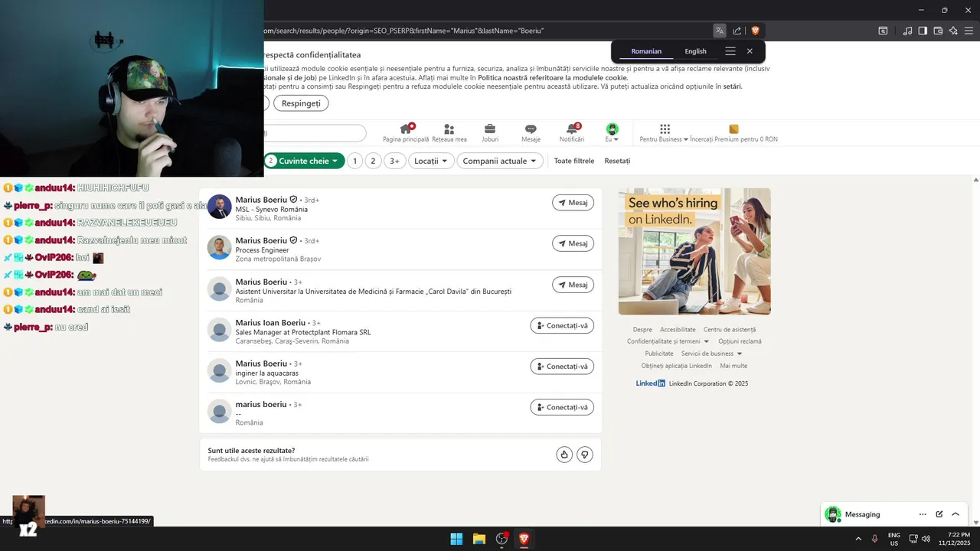
Task: Click Încercați Premium pentru 0 RON
Action: click(733, 132)
